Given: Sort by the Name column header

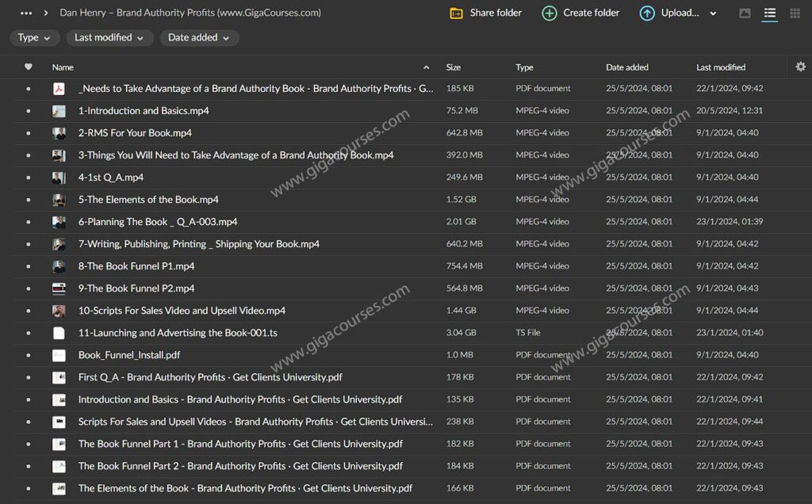Looking at the screenshot, I should point(63,67).
